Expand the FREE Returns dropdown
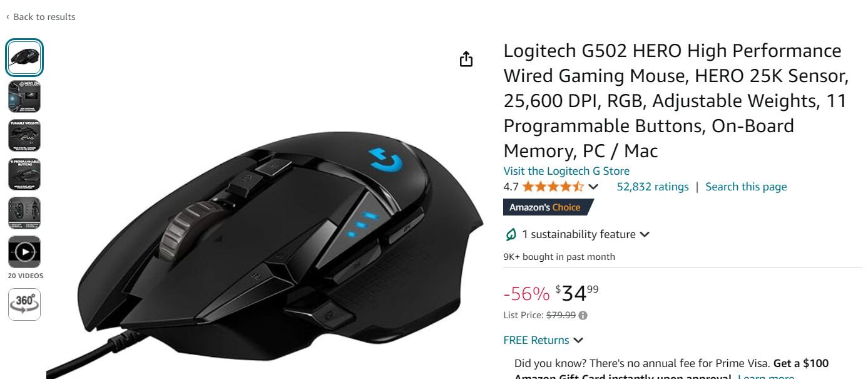The image size is (868, 379). tap(578, 340)
